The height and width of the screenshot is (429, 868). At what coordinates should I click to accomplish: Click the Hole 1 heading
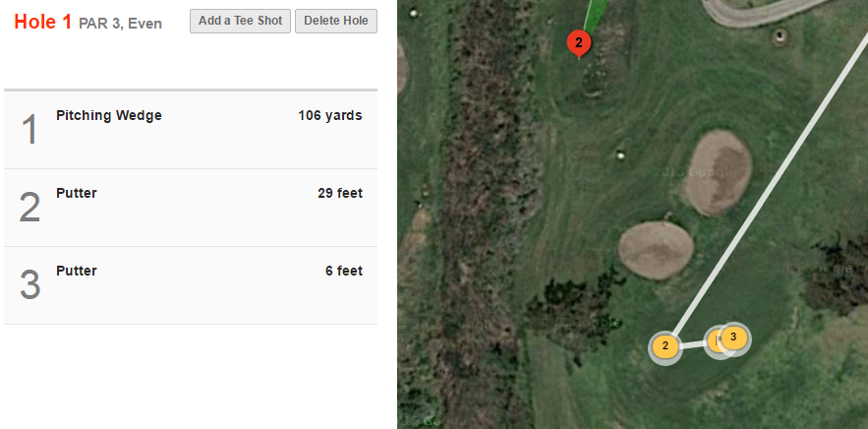pyautogui.click(x=42, y=22)
